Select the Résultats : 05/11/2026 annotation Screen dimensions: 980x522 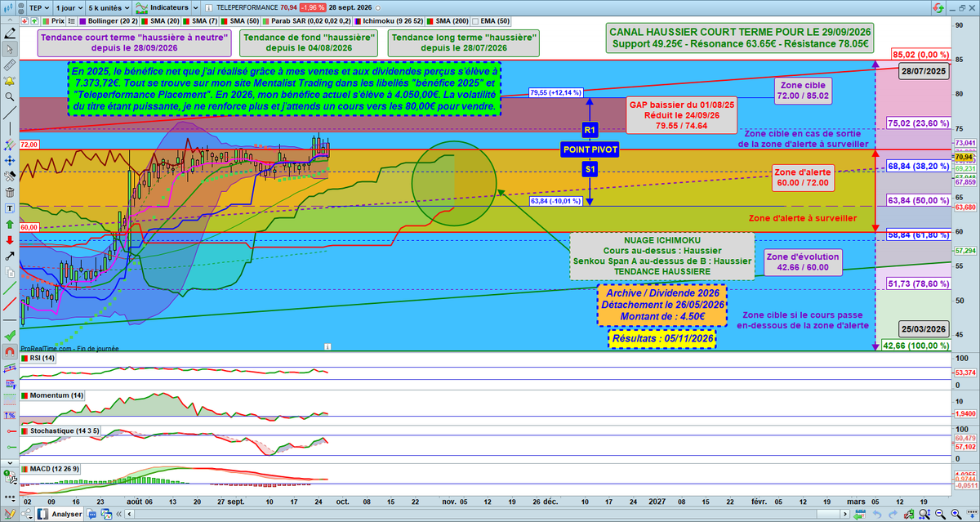click(x=662, y=338)
